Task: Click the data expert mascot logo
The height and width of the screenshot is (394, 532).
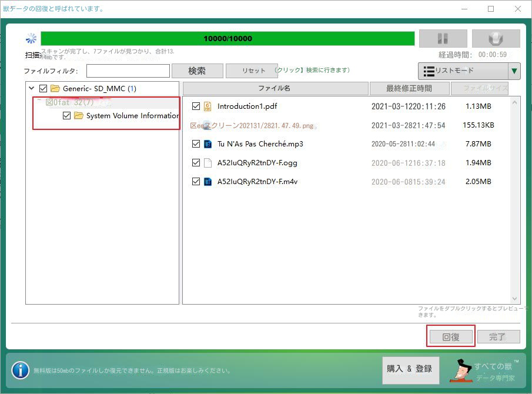Action: [460, 370]
